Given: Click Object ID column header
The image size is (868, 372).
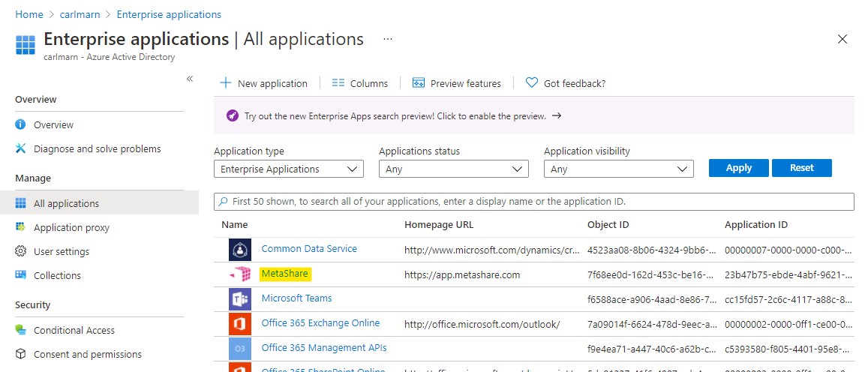Looking at the screenshot, I should tap(608, 225).
